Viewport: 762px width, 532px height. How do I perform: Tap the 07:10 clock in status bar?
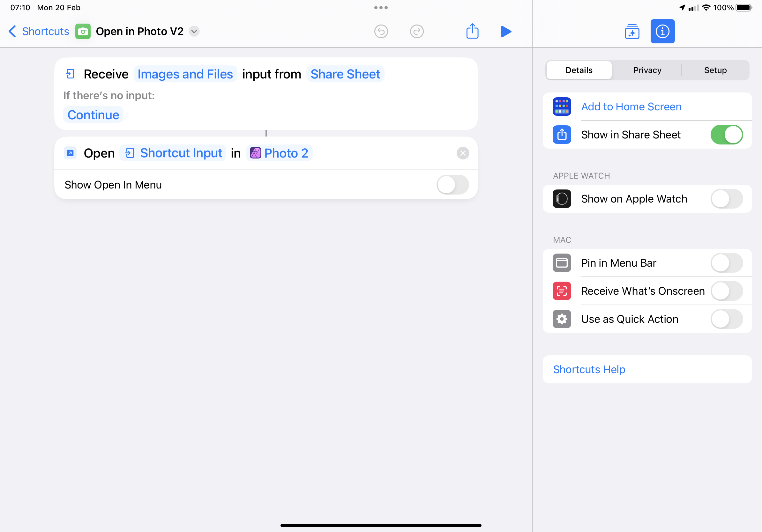point(20,8)
